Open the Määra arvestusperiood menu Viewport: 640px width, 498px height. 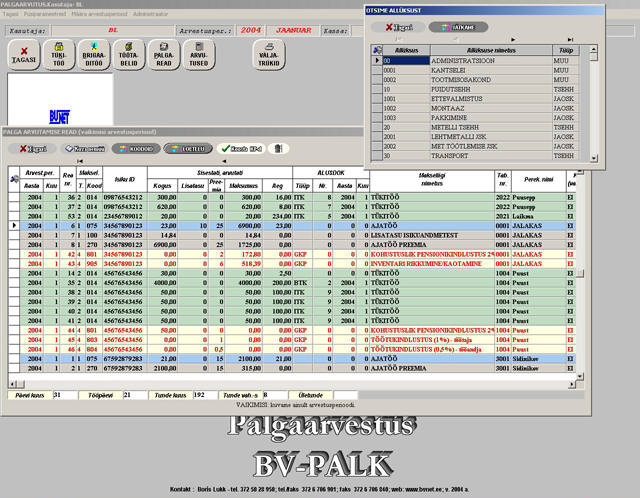99,14
